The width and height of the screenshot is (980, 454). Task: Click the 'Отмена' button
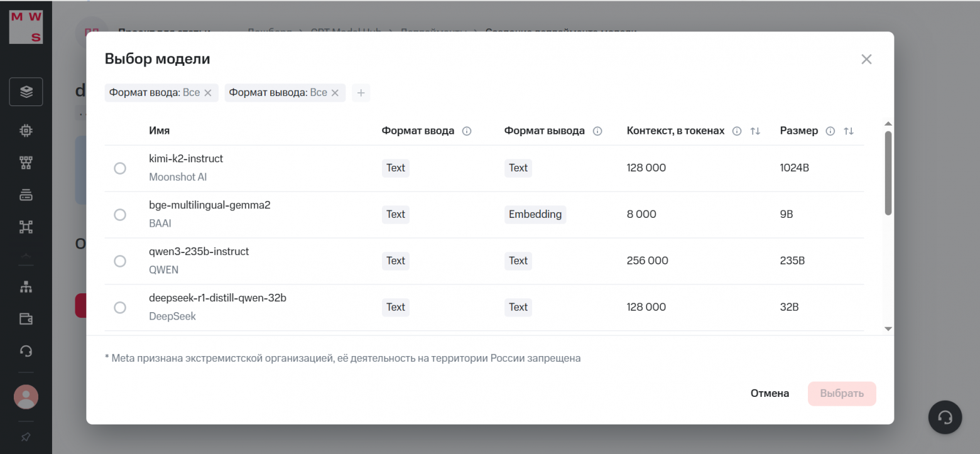[770, 394]
